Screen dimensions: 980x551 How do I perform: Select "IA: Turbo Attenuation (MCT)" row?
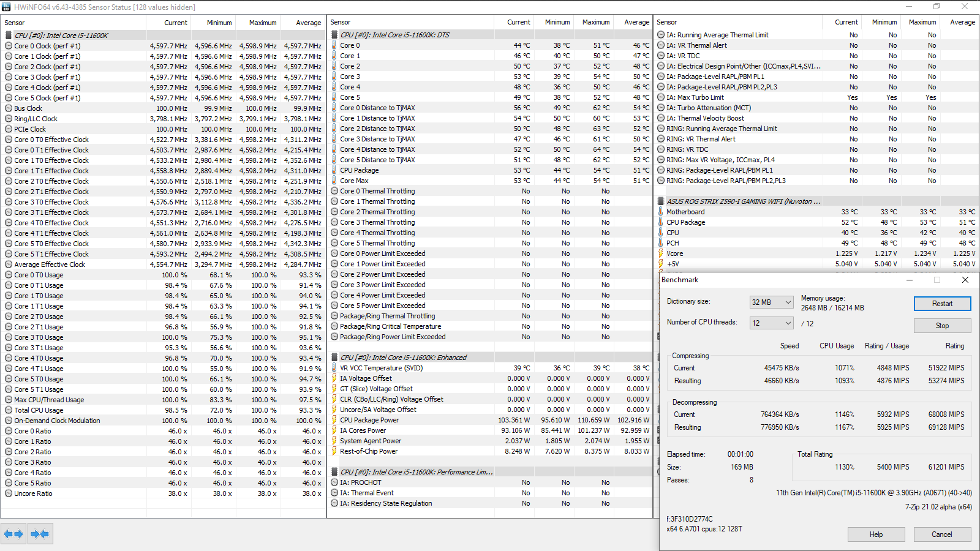(x=816, y=108)
